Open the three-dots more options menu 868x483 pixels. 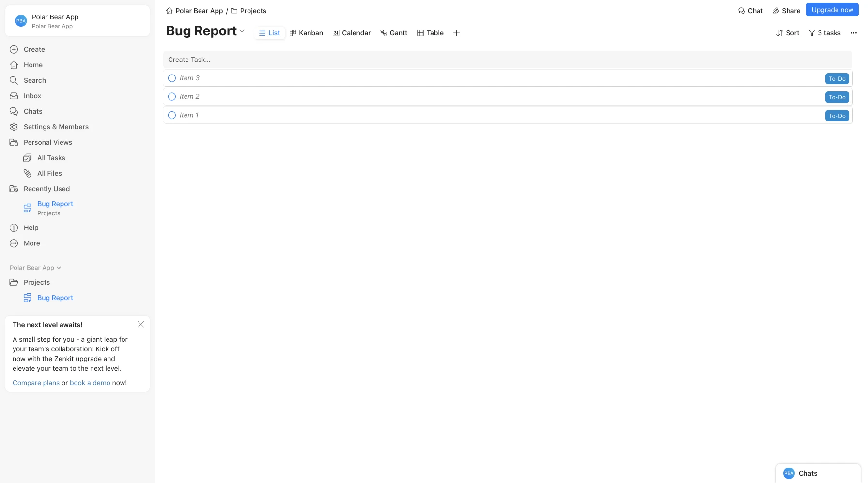(x=853, y=33)
